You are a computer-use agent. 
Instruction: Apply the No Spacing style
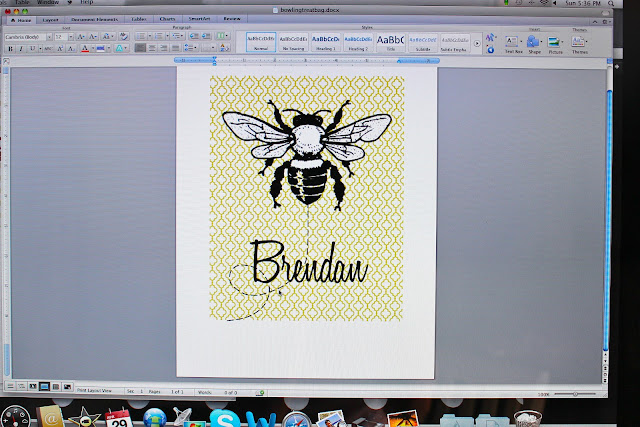(293, 42)
